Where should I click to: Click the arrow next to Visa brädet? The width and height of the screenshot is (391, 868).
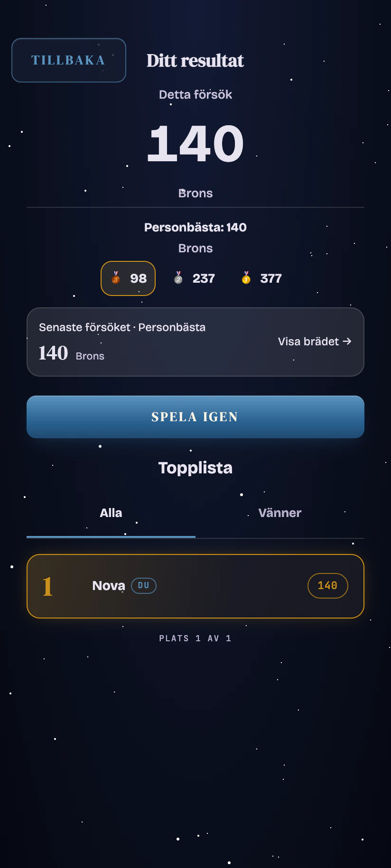[347, 342]
